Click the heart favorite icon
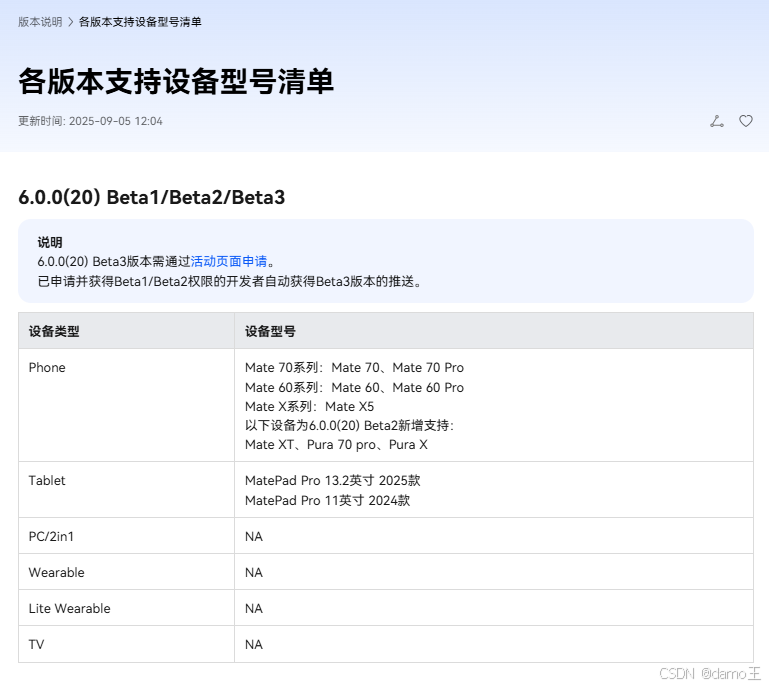Image resolution: width=769 pixels, height=687 pixels. pos(745,121)
